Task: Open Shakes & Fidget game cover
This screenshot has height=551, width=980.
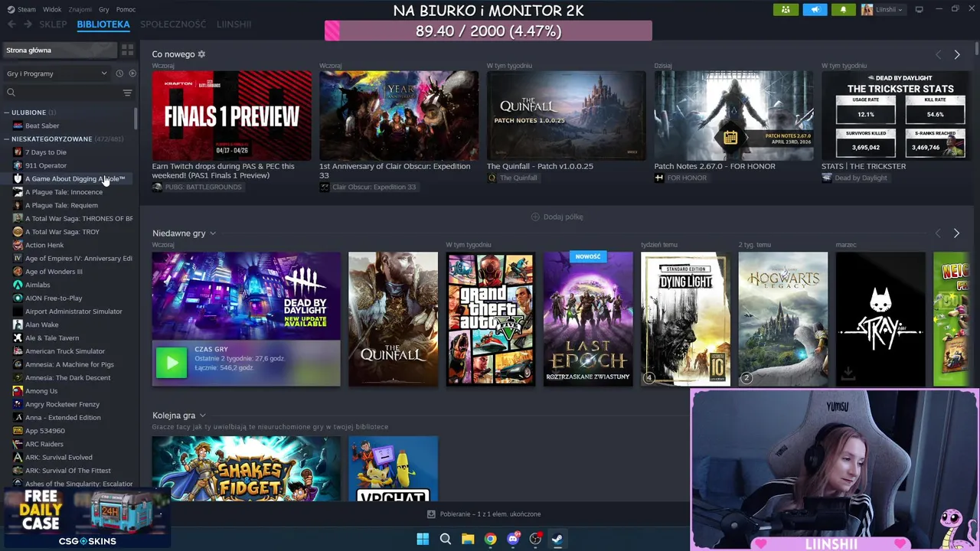Action: 246,468
